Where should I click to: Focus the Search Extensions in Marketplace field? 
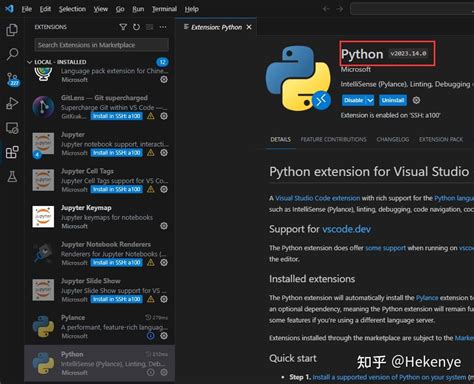point(101,45)
